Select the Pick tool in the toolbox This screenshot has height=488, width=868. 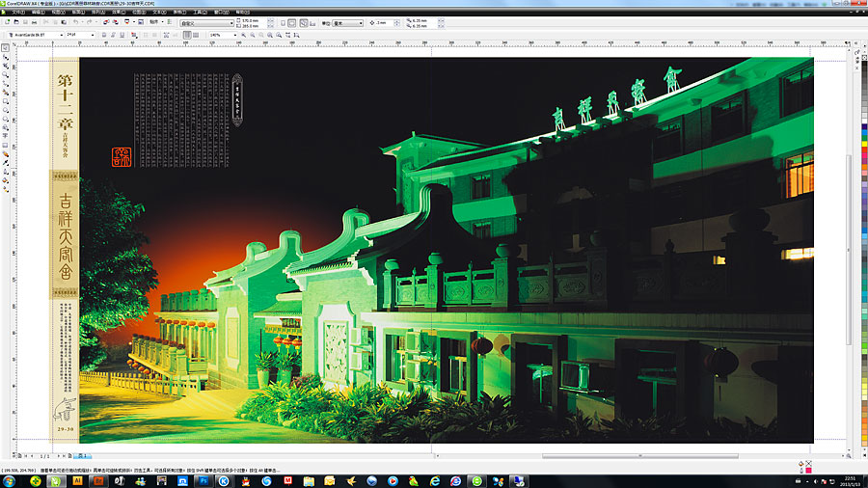[6, 48]
